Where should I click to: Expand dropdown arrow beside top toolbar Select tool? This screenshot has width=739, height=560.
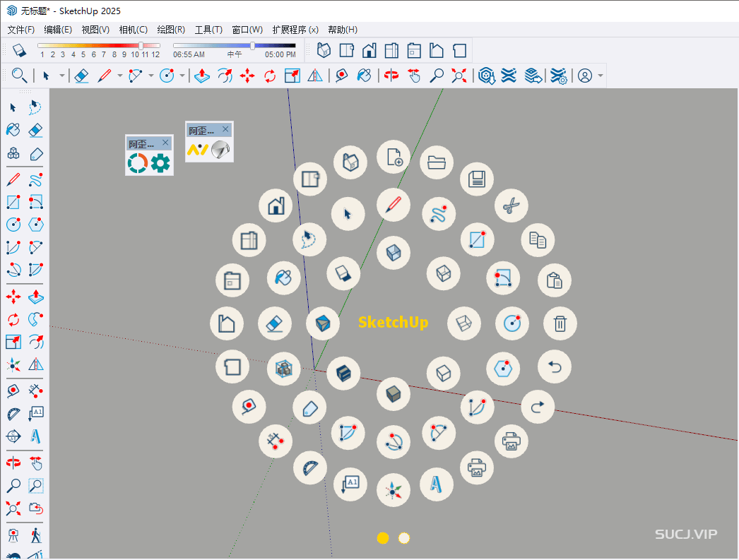coord(61,76)
